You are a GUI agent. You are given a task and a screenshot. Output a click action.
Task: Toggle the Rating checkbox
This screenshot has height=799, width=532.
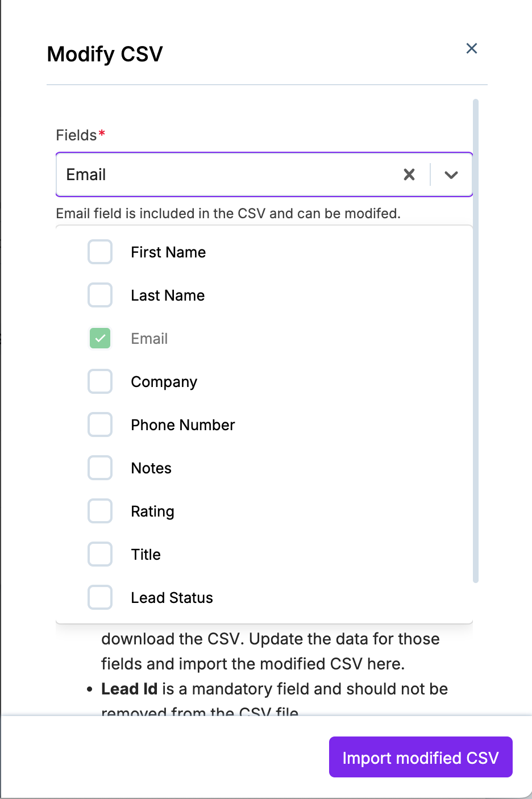[100, 511]
